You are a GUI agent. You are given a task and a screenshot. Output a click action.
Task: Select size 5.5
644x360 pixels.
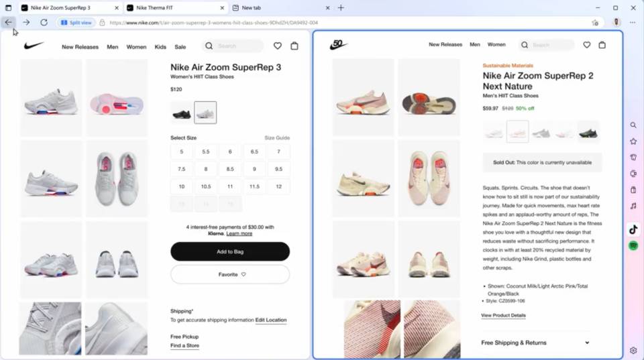click(x=206, y=152)
